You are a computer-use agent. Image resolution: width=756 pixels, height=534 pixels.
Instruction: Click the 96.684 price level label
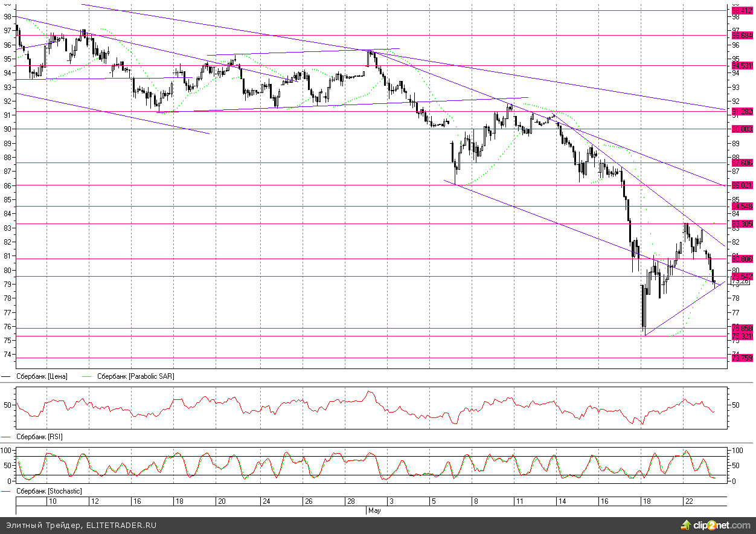pos(742,35)
